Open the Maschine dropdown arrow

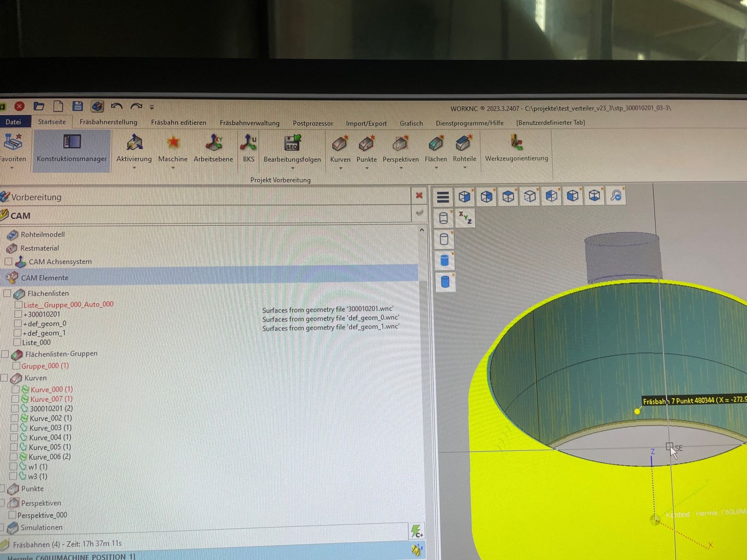coord(173,168)
